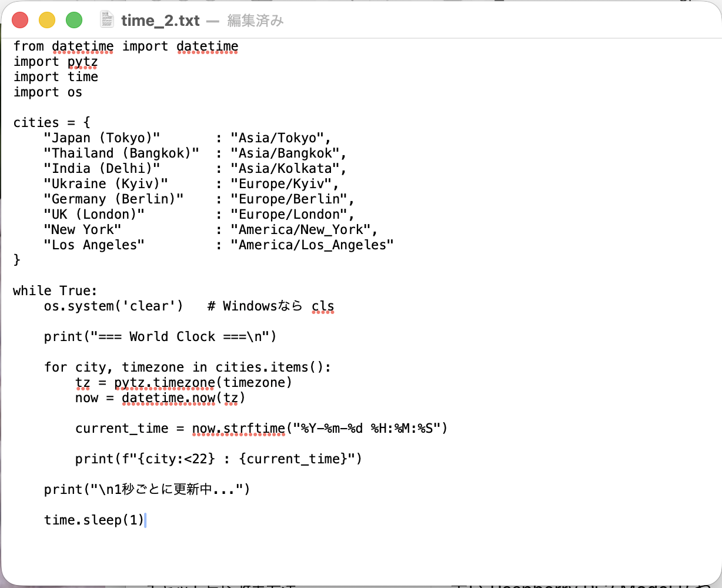Minimize window using the yellow button
722x588 pixels.
coord(47,20)
